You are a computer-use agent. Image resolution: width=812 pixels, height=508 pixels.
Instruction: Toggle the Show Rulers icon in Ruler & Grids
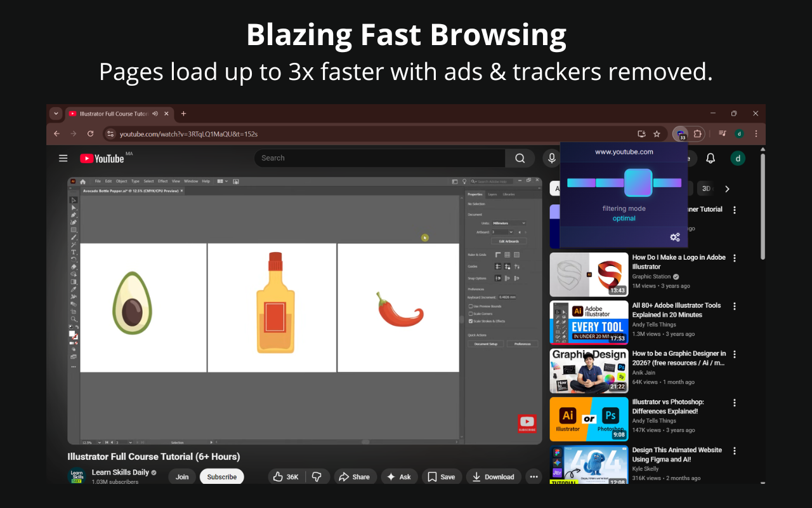point(498,255)
